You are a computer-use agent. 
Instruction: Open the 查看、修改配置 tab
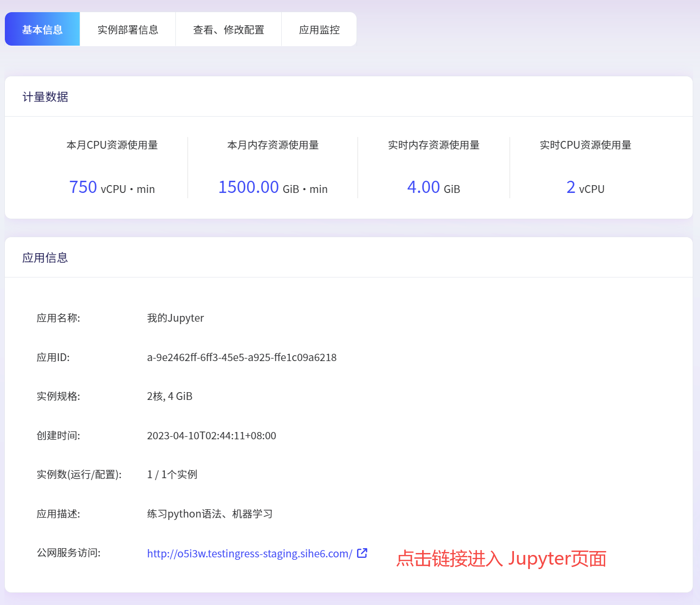pyautogui.click(x=228, y=29)
